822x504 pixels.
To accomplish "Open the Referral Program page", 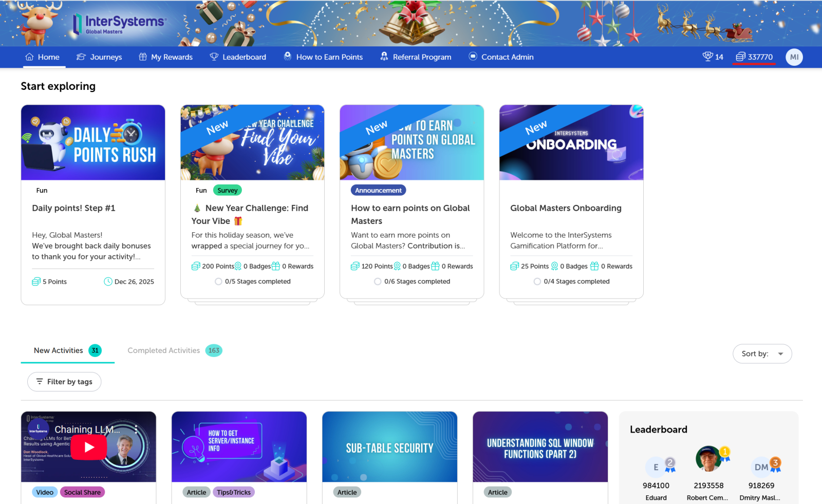I will [x=416, y=57].
